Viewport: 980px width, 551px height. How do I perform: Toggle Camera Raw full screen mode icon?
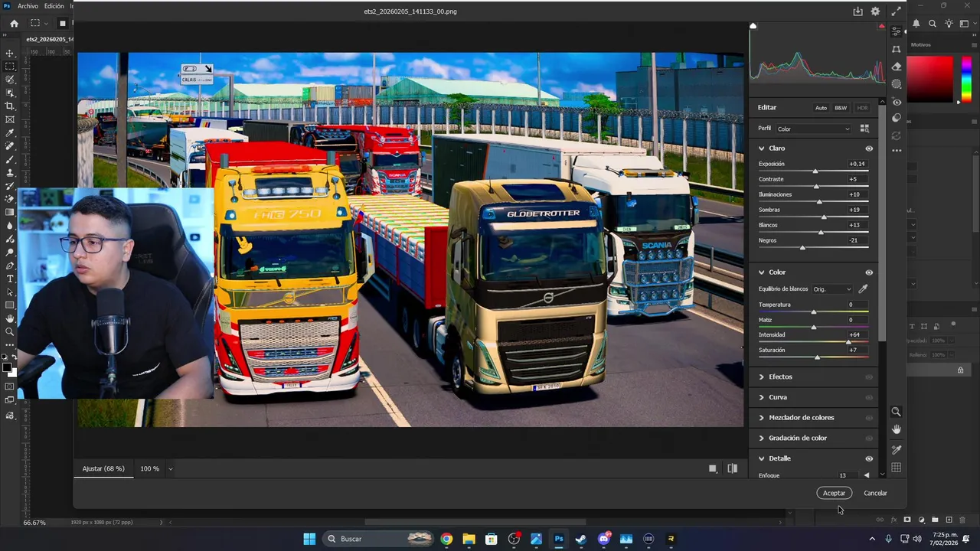[896, 11]
